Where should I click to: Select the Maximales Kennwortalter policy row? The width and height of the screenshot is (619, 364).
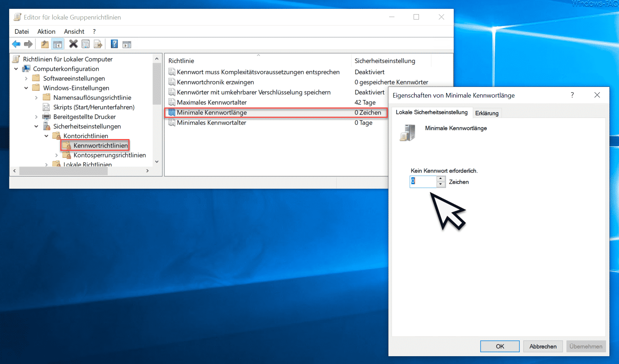coord(212,103)
